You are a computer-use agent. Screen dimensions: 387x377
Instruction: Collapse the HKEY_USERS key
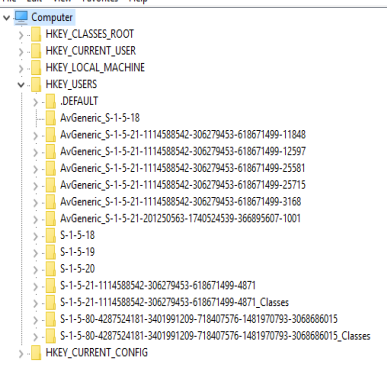(x=21, y=85)
